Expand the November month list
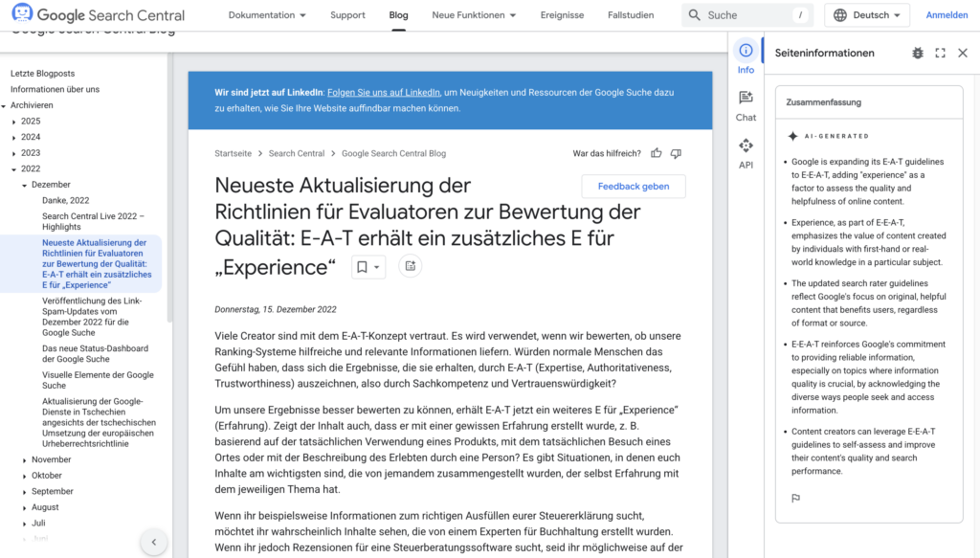 (x=24, y=460)
